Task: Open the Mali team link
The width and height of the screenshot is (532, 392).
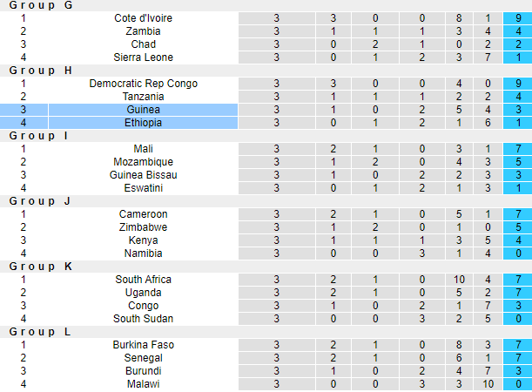Action: (x=143, y=149)
